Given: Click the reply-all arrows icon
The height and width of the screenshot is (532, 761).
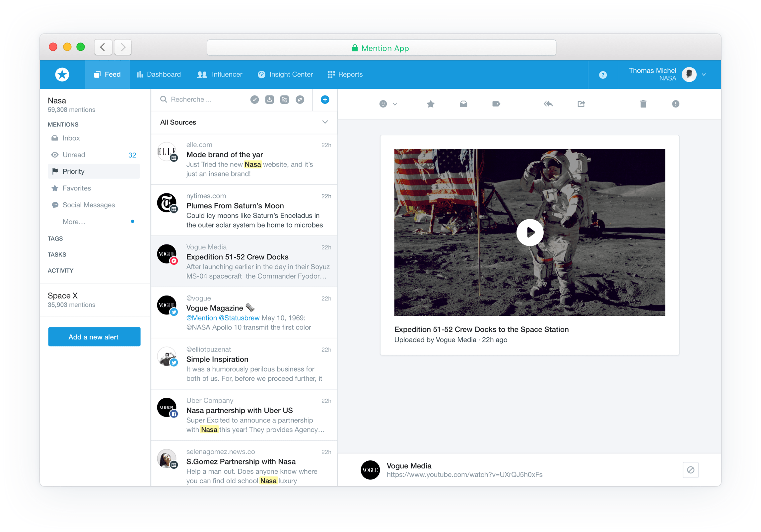Looking at the screenshot, I should point(548,104).
